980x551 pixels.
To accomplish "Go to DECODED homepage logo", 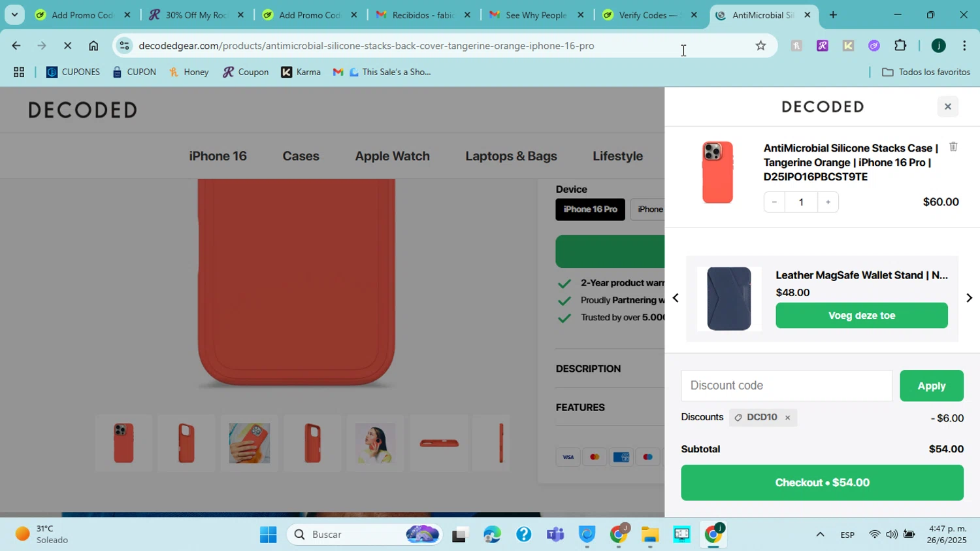I will tap(82, 110).
